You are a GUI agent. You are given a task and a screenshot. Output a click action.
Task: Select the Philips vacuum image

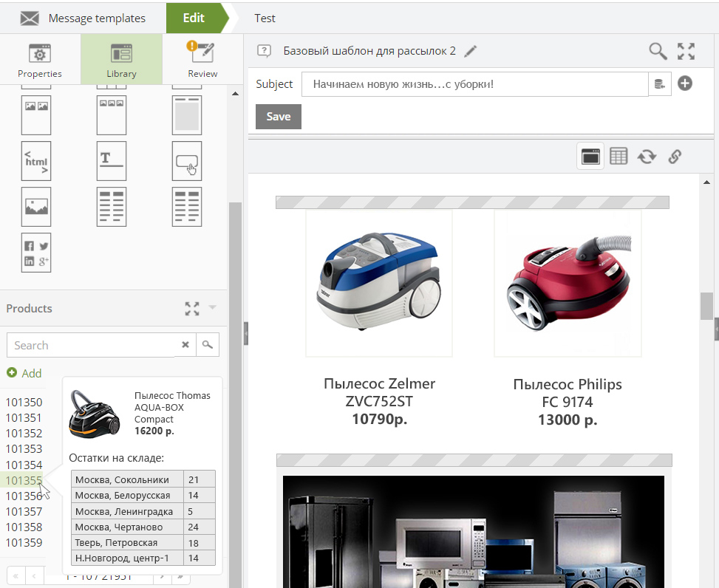coord(568,283)
